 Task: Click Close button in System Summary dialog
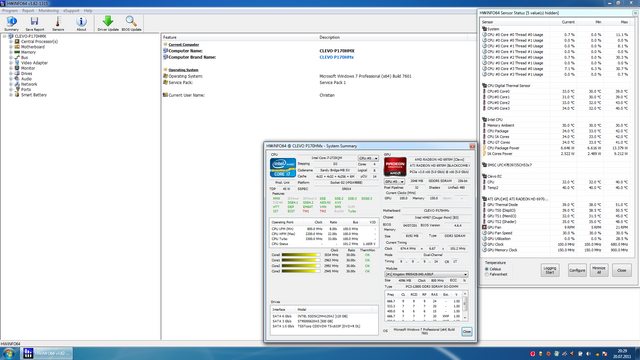coord(467,331)
